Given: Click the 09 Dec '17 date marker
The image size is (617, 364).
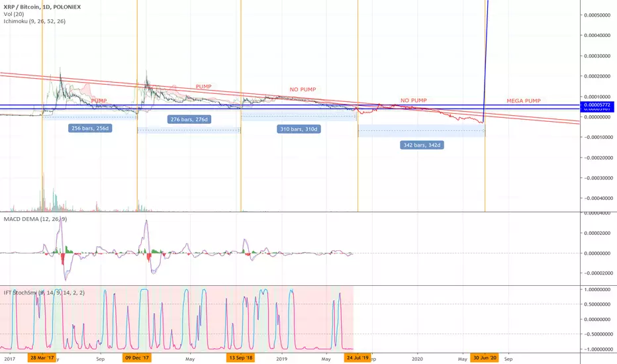Looking at the screenshot, I should 137,357.
